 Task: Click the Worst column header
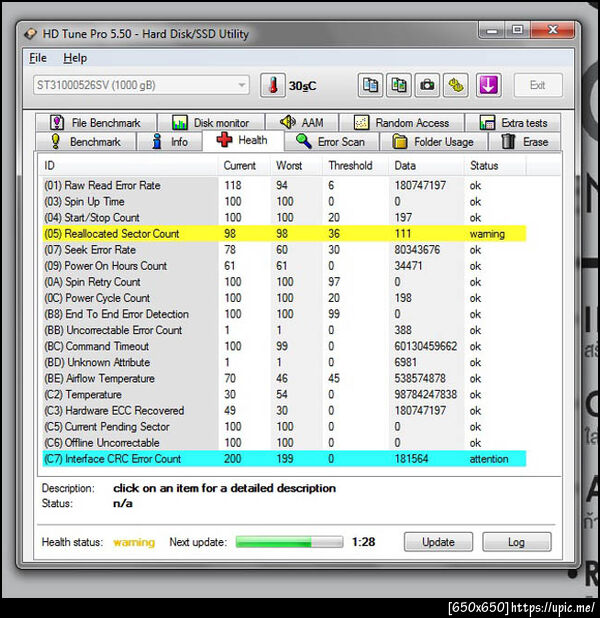click(x=296, y=166)
